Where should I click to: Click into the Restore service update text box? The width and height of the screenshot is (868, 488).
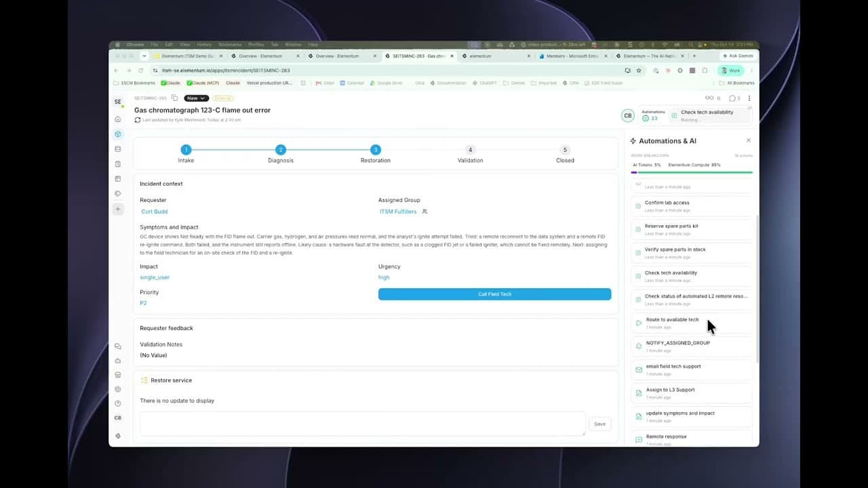[363, 424]
